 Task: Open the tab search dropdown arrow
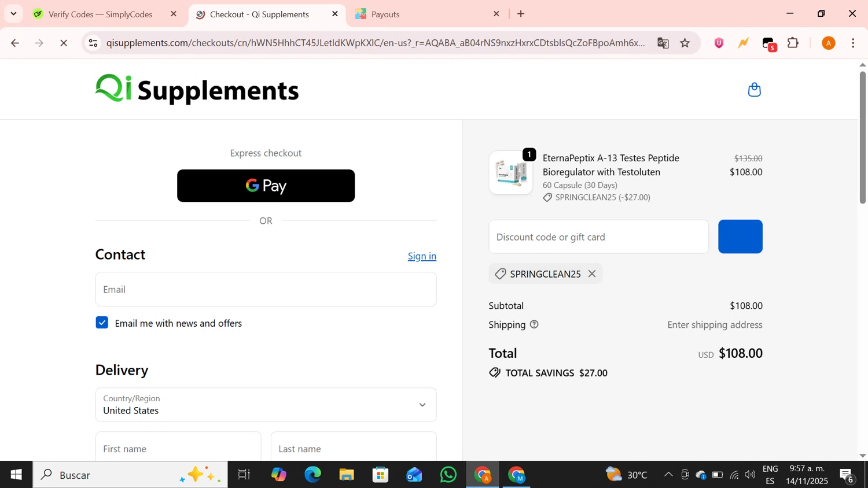click(x=13, y=14)
